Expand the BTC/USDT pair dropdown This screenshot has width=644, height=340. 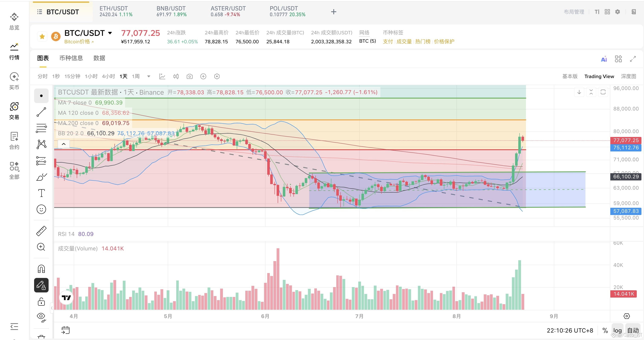(110, 33)
